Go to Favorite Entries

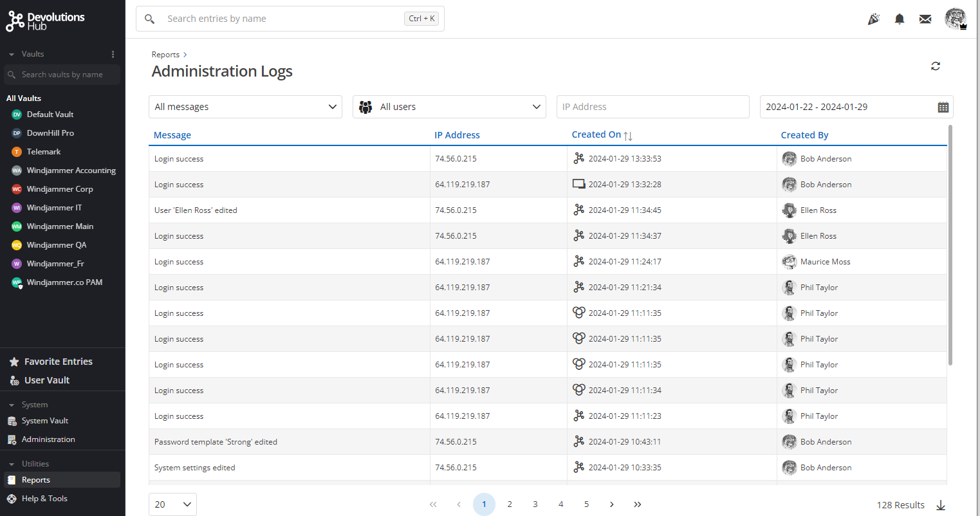point(58,362)
